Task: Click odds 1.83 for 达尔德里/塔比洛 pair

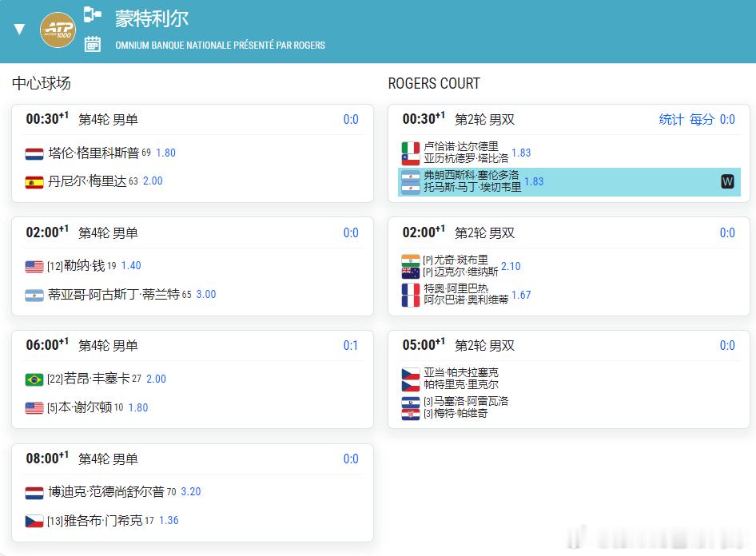Action: click(521, 153)
